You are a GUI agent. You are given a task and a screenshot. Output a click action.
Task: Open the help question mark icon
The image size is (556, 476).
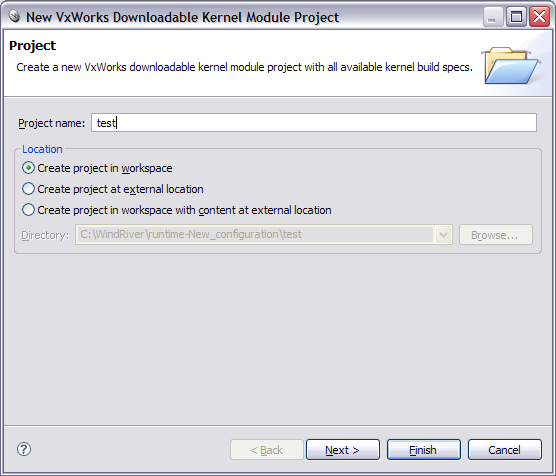click(24, 449)
